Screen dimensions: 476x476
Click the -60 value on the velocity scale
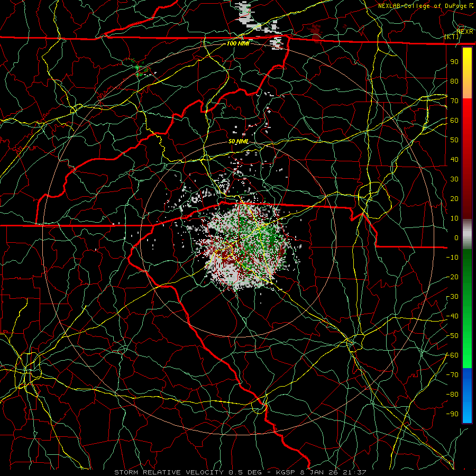pyautogui.click(x=452, y=355)
